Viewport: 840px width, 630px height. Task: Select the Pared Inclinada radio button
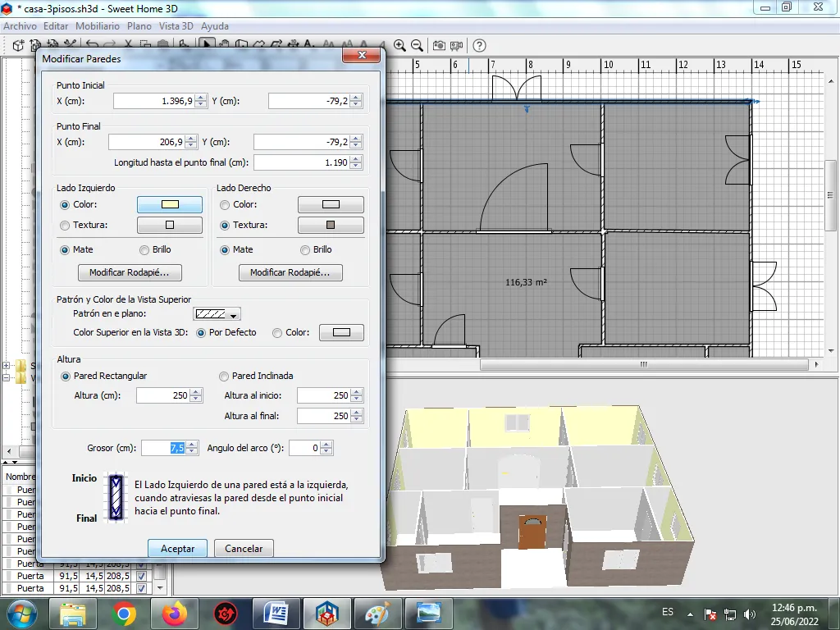[x=224, y=377]
